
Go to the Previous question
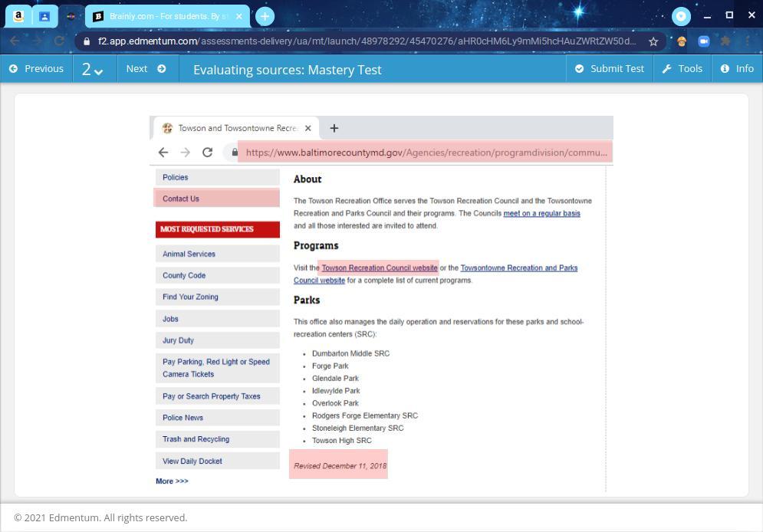coord(37,68)
